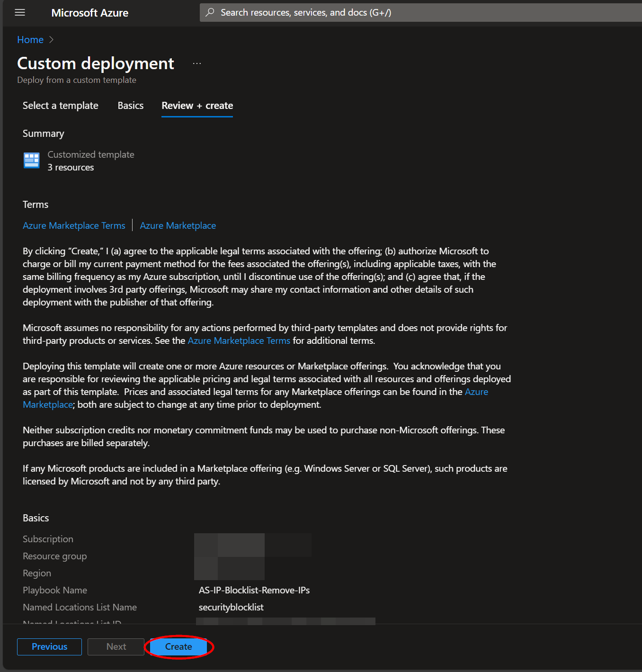
Task: Click the breadcrumb chevron after Home
Action: click(51, 40)
